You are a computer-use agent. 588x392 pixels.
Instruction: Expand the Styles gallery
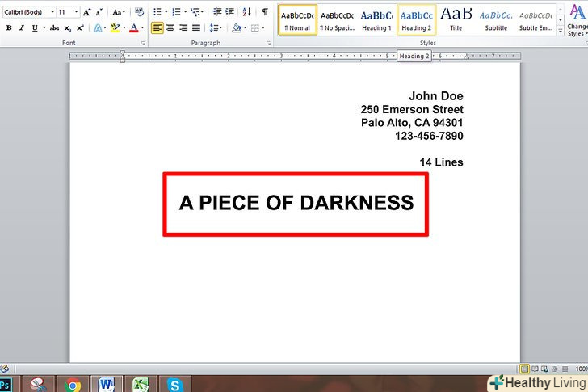[x=561, y=32]
